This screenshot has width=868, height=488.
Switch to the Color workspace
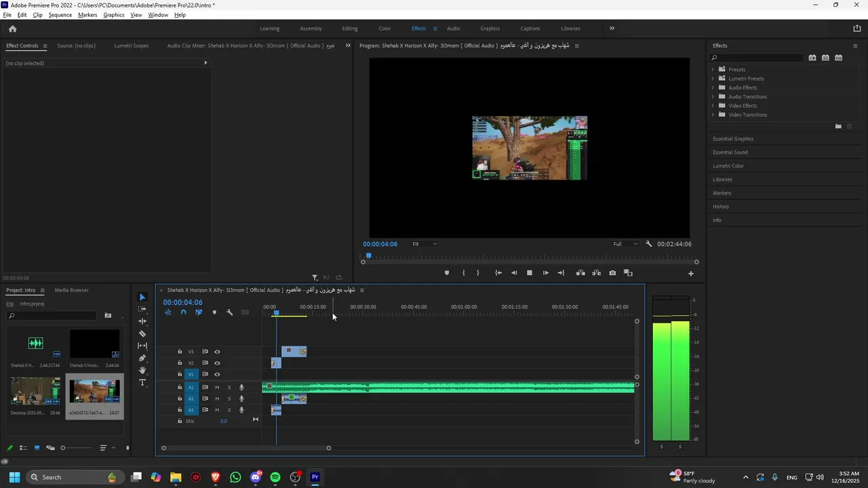click(384, 28)
